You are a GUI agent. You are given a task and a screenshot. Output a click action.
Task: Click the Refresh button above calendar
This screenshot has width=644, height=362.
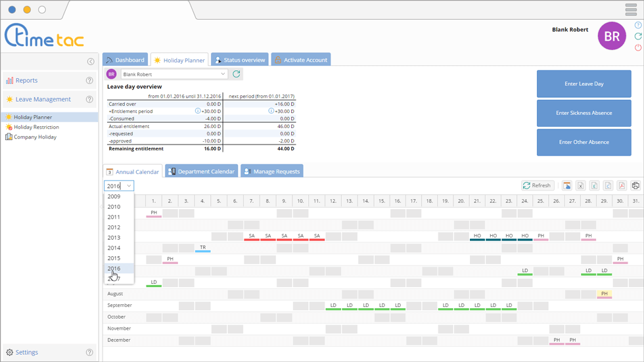pyautogui.click(x=537, y=186)
